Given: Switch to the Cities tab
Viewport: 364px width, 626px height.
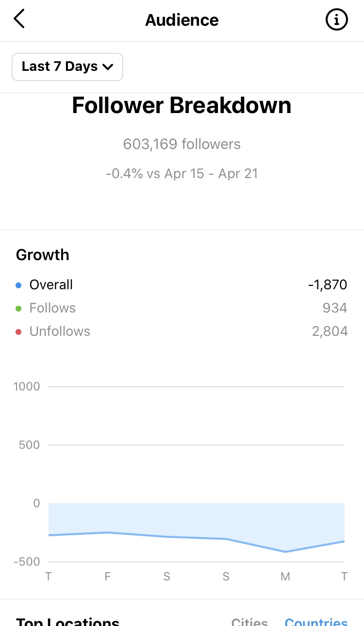Looking at the screenshot, I should coord(249,621).
